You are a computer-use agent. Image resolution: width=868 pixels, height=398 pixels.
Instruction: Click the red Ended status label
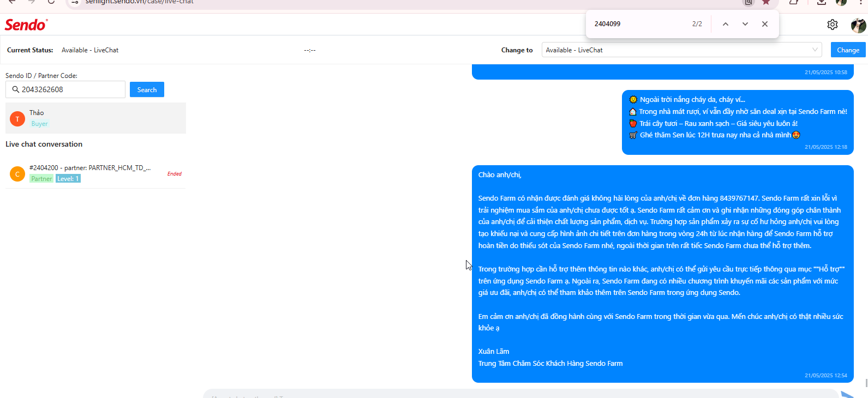point(175,174)
